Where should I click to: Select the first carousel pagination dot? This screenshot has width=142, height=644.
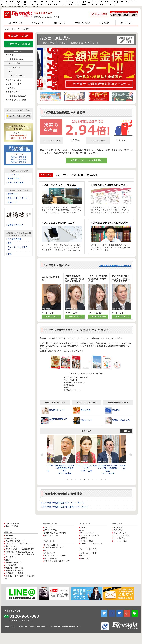tap(67, 479)
